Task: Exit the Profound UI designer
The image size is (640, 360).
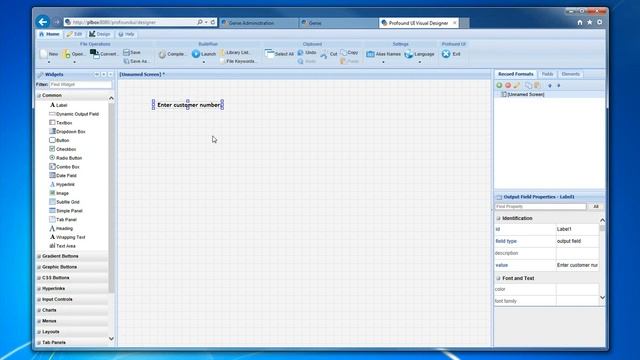Action: (x=451, y=54)
